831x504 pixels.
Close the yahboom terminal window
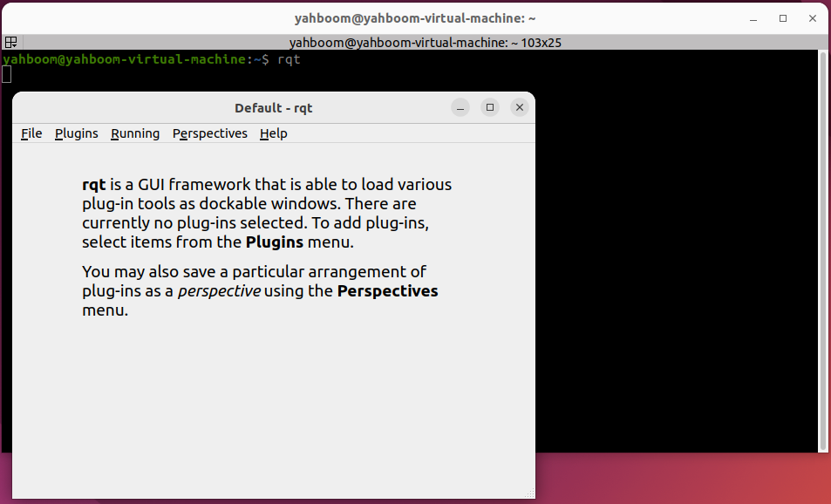811,17
